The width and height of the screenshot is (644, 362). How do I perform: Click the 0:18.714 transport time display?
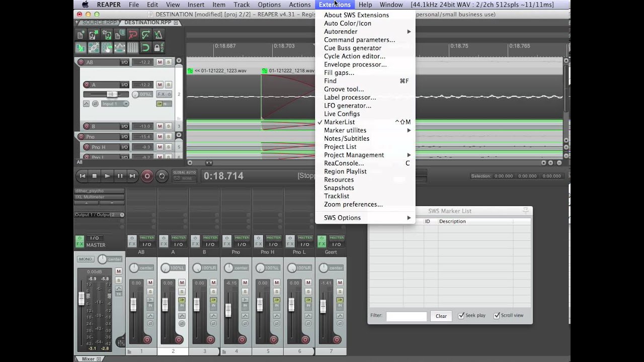click(x=223, y=176)
